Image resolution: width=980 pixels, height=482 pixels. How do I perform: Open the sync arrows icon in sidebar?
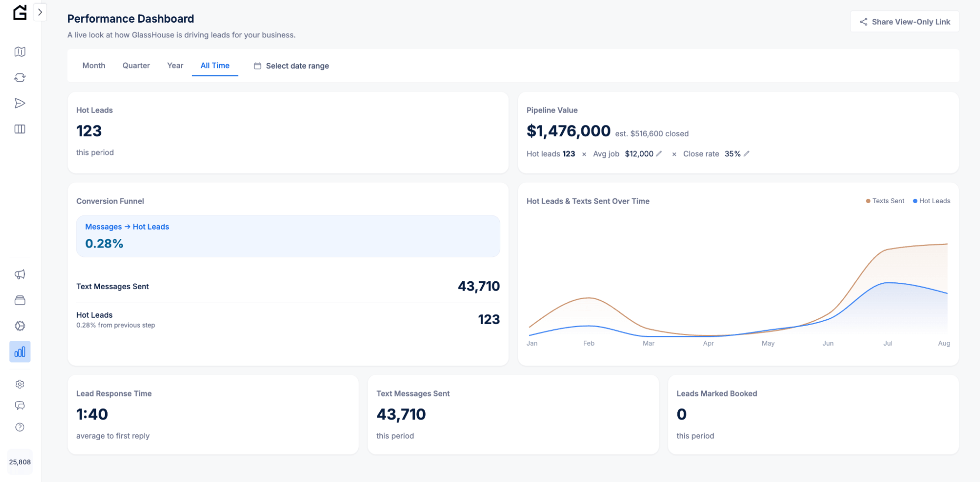(x=20, y=78)
